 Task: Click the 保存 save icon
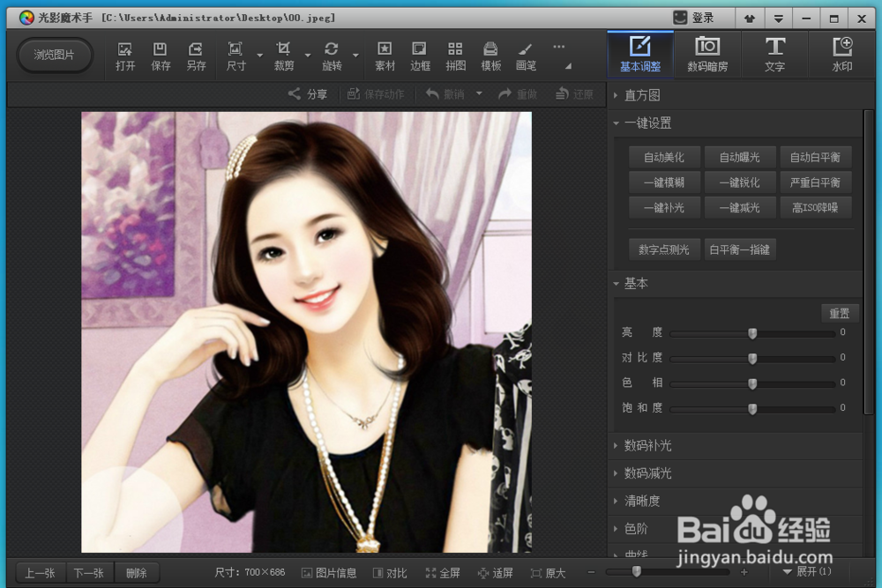point(161,56)
